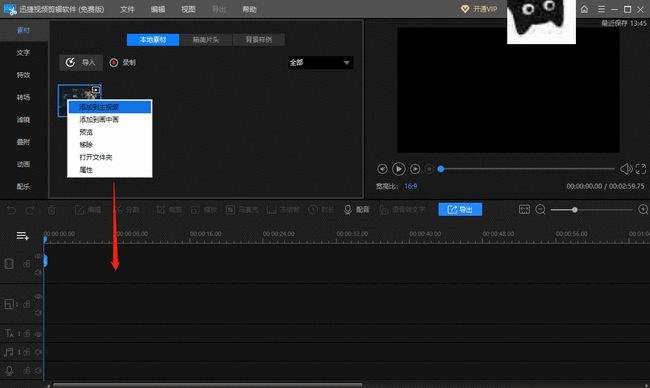Viewport: 650px width, 388px height.
Task: Click the timeline zoom-in magnifier icon
Action: click(643, 209)
